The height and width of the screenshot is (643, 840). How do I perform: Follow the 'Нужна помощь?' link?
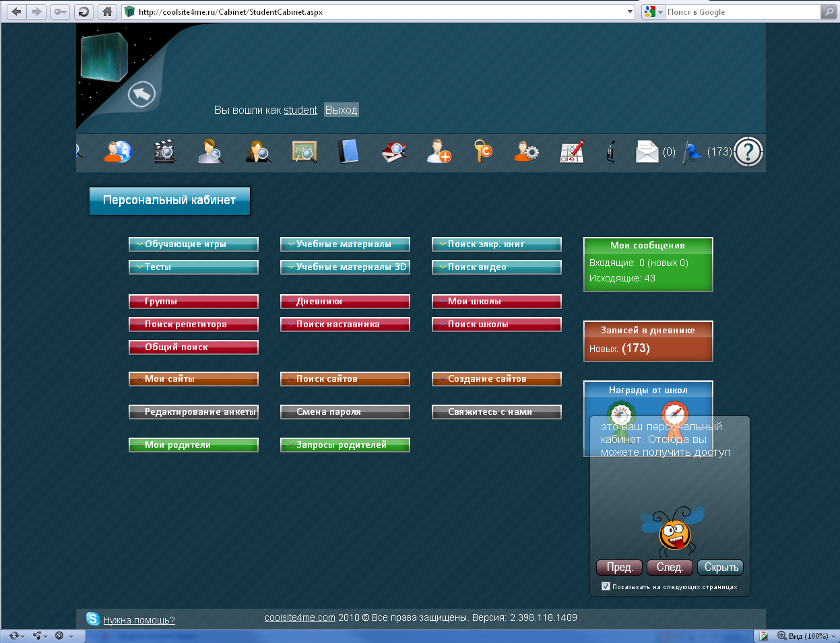[139, 620]
